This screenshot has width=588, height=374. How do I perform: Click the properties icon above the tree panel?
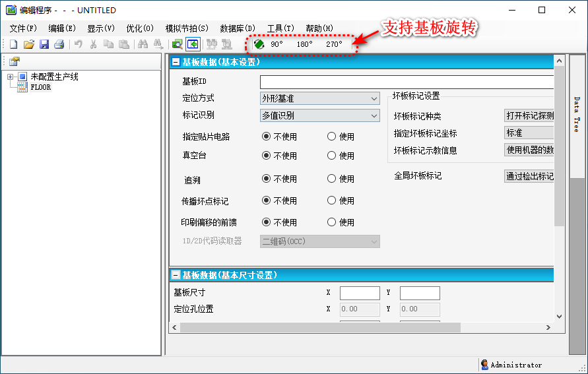(x=14, y=61)
